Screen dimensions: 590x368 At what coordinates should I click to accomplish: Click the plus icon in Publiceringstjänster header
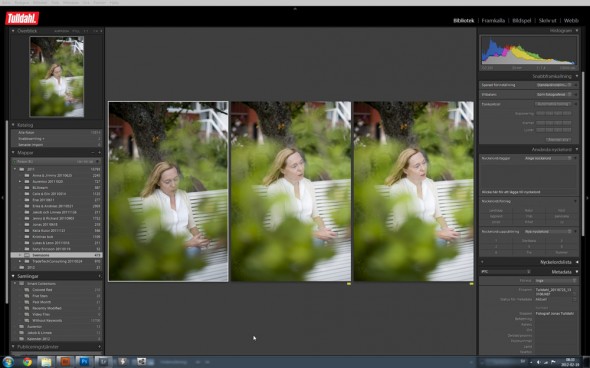99,347
